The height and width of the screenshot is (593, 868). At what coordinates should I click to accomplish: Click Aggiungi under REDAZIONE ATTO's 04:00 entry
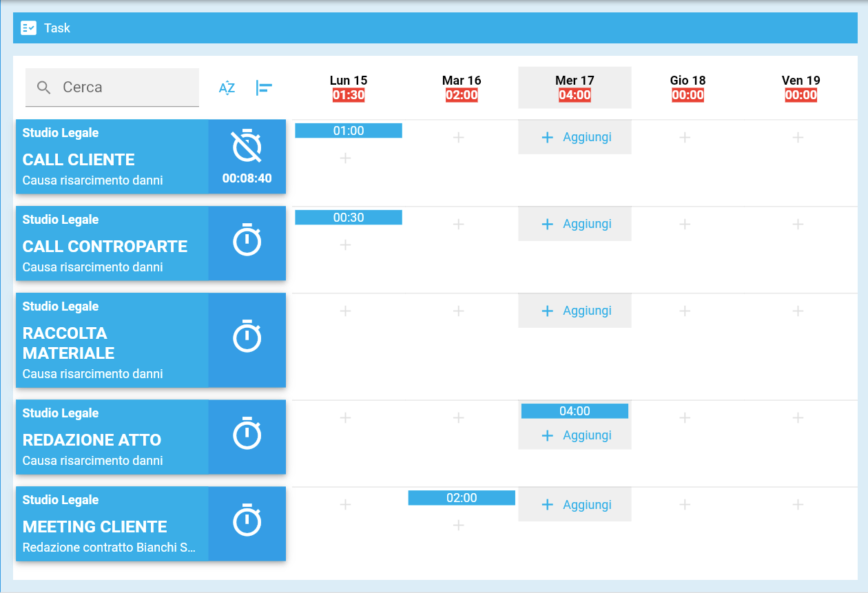coord(575,435)
